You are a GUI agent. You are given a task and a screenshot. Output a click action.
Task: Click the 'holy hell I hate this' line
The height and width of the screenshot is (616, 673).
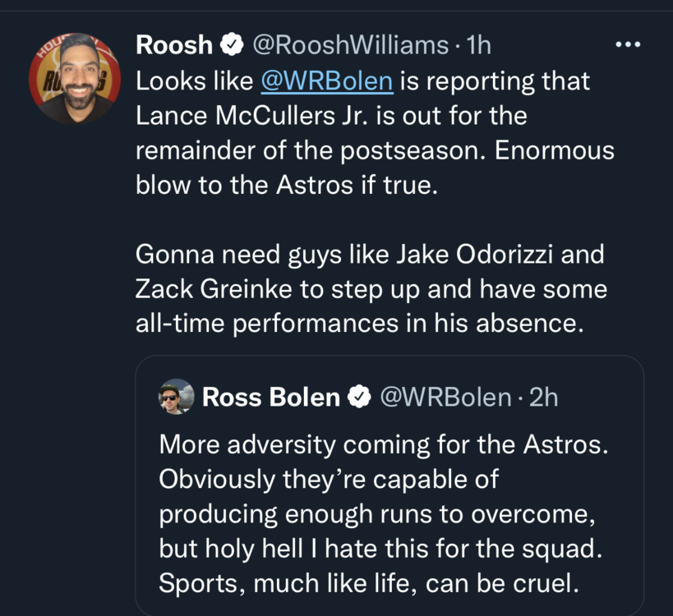click(x=380, y=549)
